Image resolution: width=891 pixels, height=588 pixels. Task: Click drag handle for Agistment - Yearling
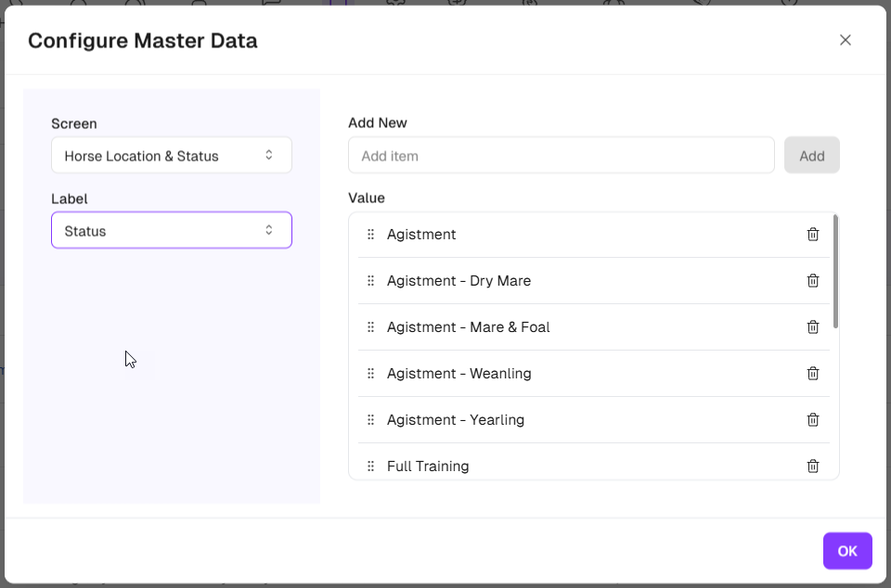(x=370, y=420)
